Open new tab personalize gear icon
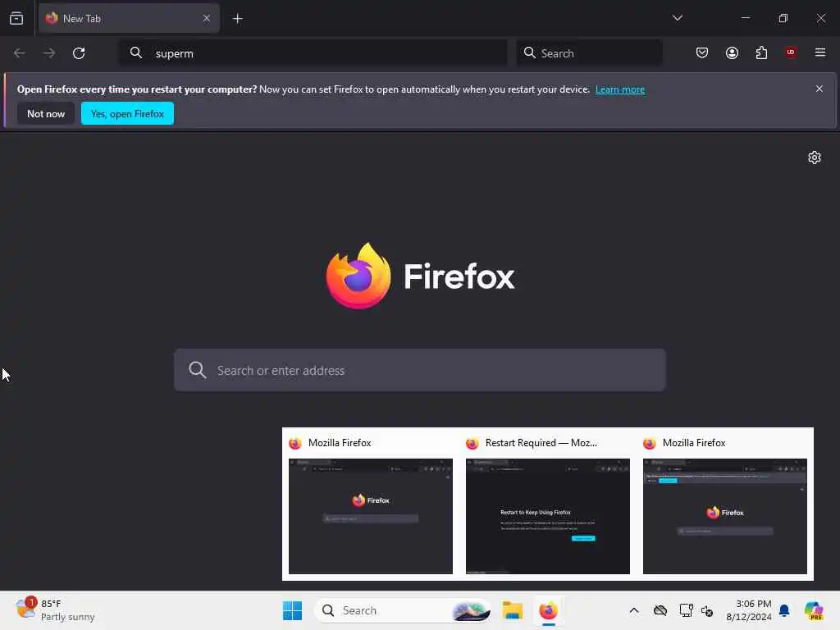 click(x=815, y=157)
